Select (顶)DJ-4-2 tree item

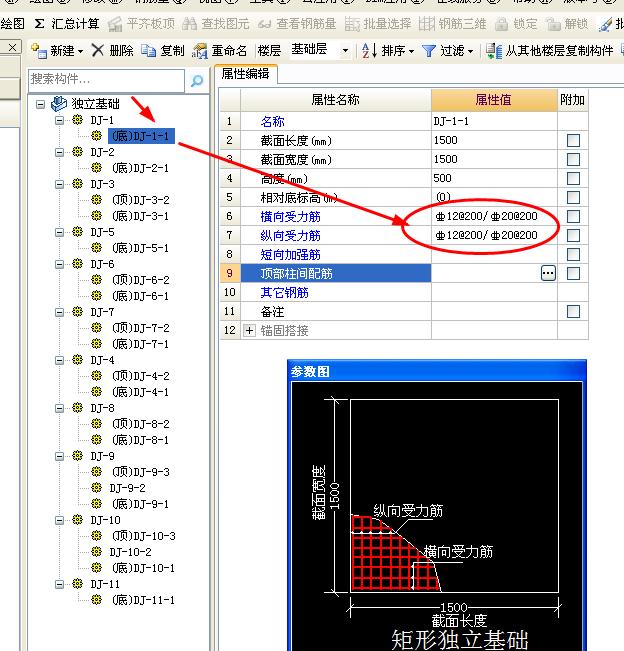pyautogui.click(x=140, y=375)
